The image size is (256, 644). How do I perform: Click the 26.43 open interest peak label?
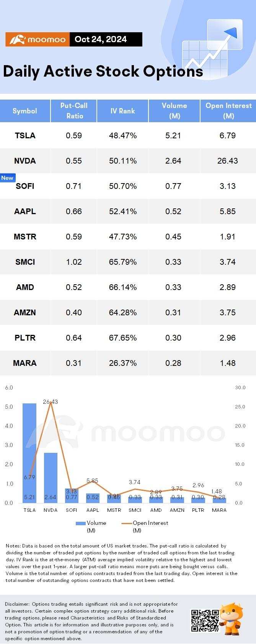click(x=51, y=402)
